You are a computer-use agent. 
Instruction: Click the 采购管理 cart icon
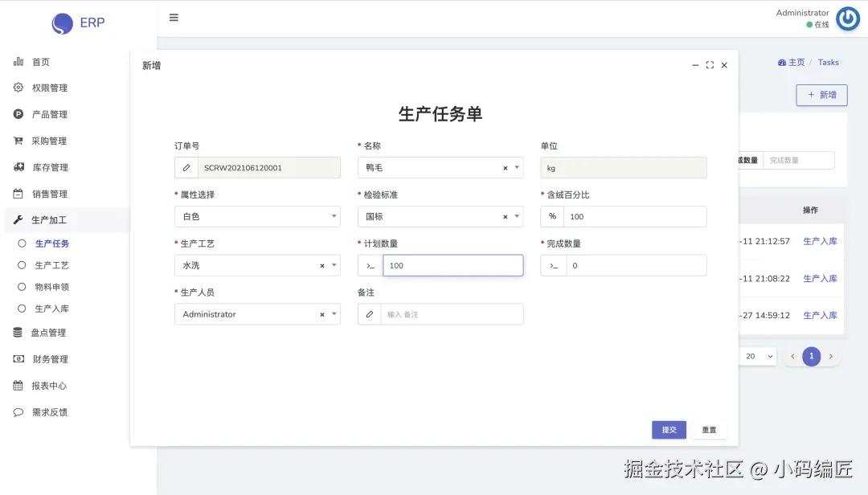tap(18, 141)
